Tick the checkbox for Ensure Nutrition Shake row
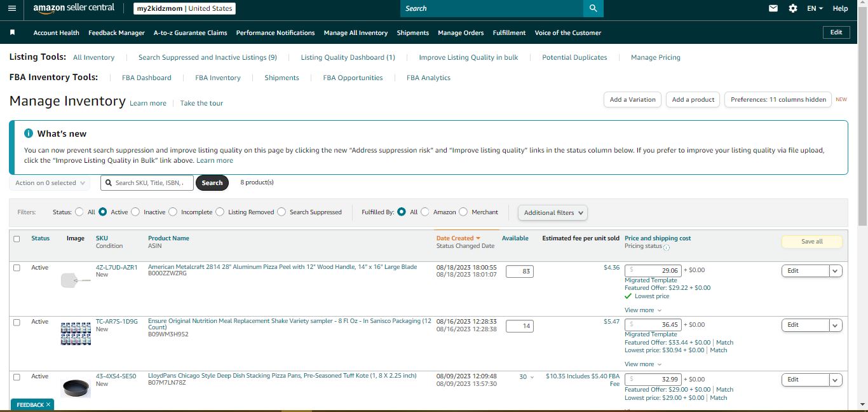 click(x=17, y=322)
